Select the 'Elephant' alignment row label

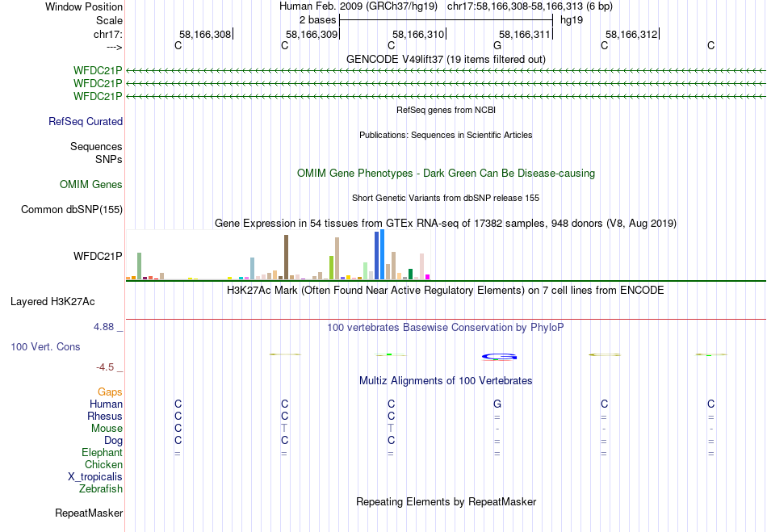pyautogui.click(x=102, y=452)
